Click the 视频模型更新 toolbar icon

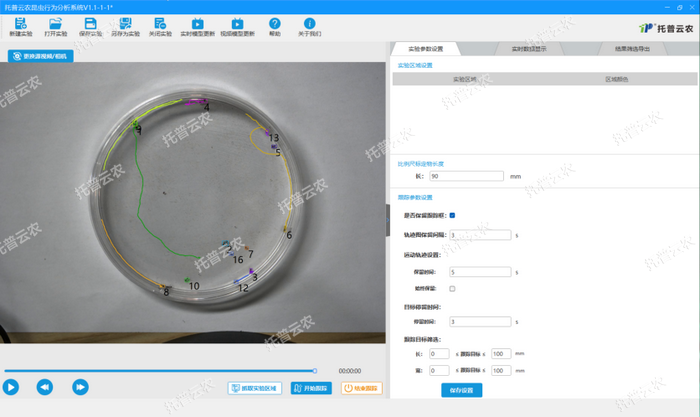click(x=238, y=23)
